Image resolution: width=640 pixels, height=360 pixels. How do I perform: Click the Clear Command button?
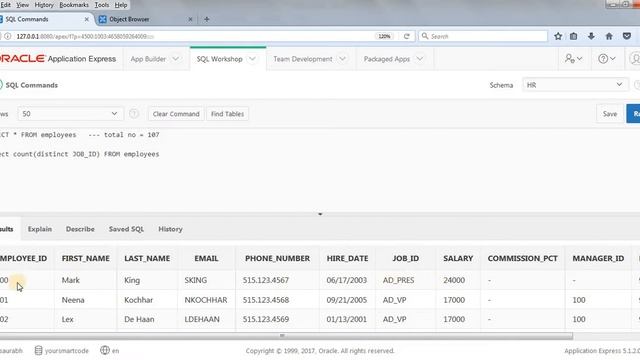(x=176, y=114)
